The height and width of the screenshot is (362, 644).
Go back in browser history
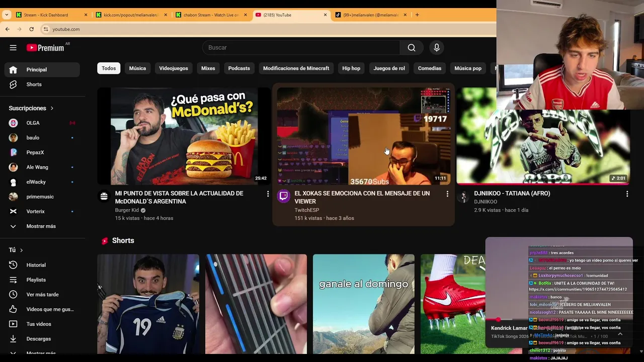tap(7, 29)
